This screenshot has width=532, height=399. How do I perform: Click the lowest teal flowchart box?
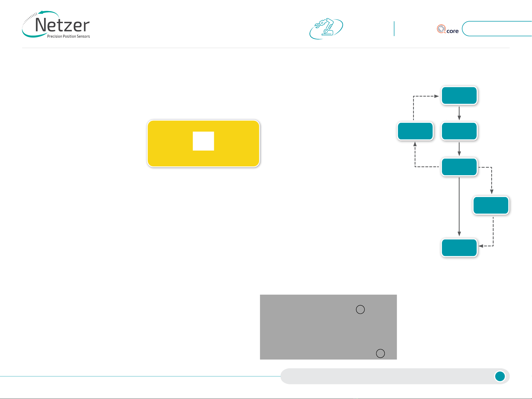(459, 248)
